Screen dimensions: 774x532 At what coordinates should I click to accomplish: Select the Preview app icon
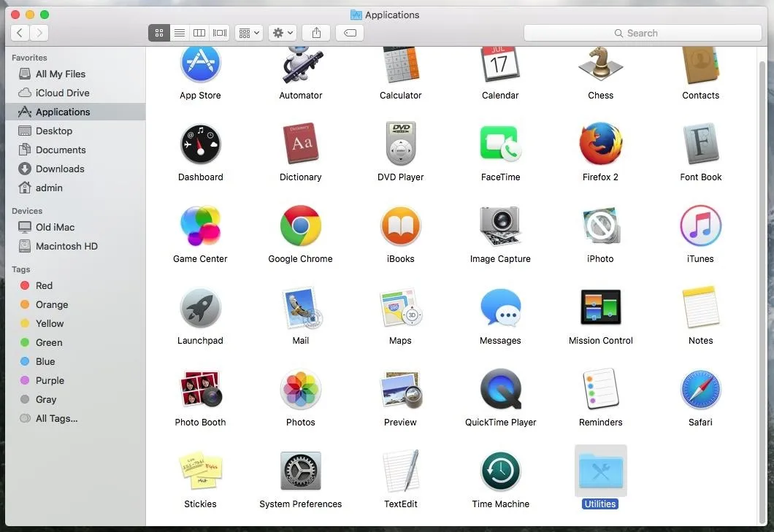[x=402, y=390]
